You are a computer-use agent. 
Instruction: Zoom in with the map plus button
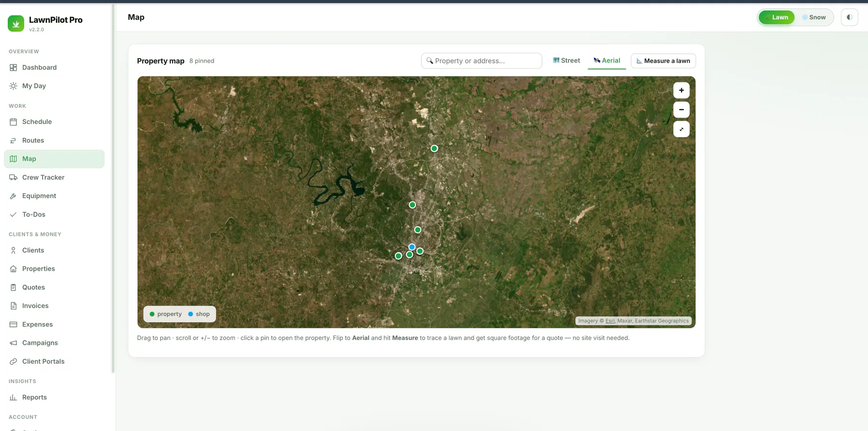[681, 90]
